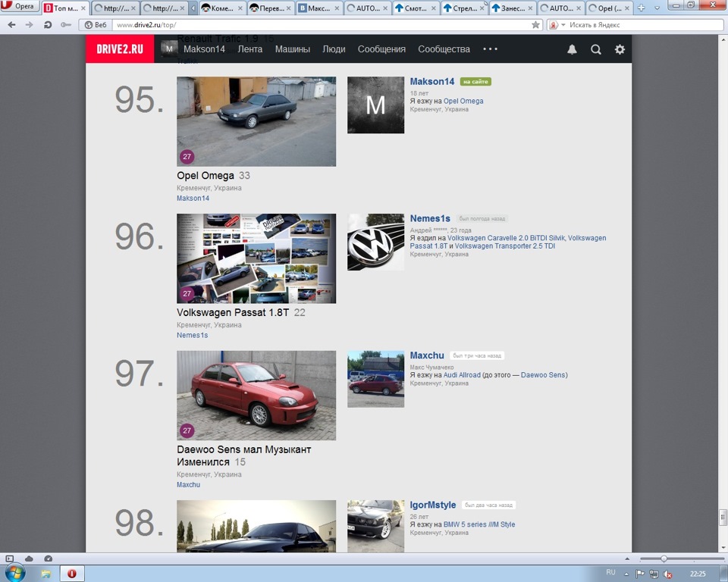
Task: Open the Nemes1s user name link
Action: coord(430,218)
